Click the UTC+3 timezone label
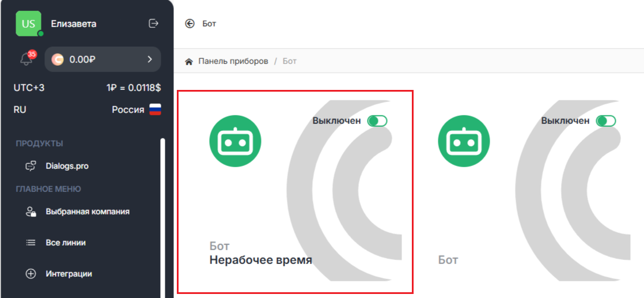The height and width of the screenshot is (298, 644). tap(29, 88)
